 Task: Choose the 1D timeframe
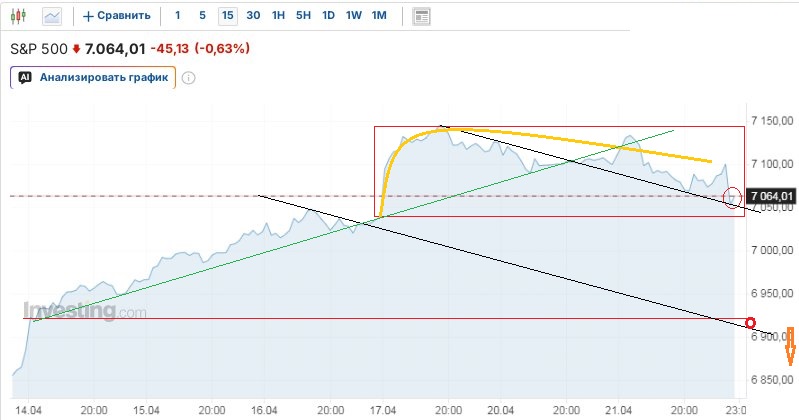pos(328,16)
